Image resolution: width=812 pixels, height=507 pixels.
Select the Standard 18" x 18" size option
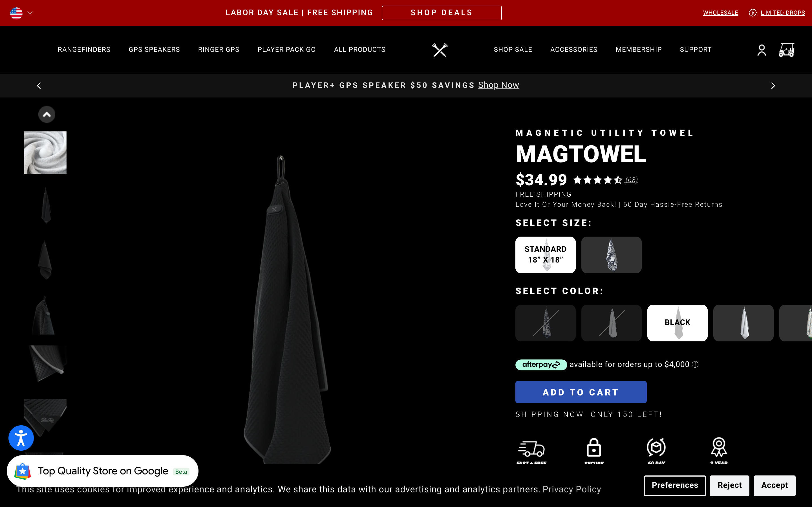coord(545,255)
